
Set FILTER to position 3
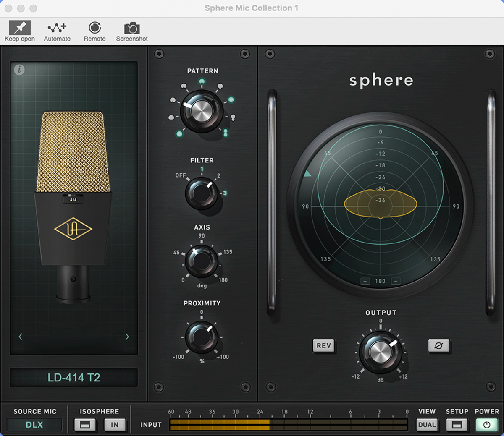225,193
